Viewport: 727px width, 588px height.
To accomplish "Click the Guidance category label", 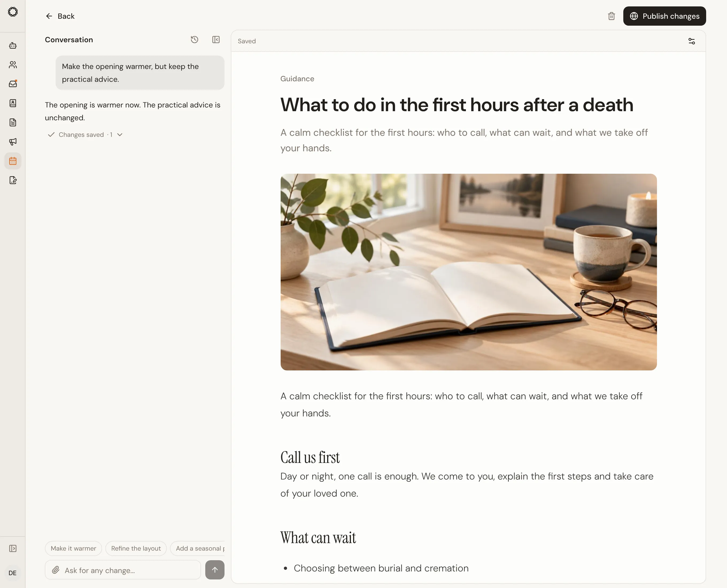I will (297, 79).
